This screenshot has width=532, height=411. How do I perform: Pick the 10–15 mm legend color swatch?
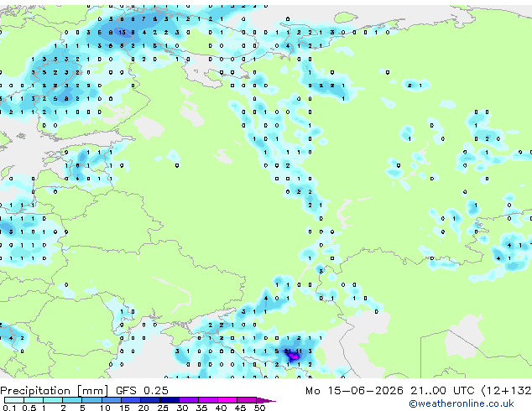tap(111, 400)
